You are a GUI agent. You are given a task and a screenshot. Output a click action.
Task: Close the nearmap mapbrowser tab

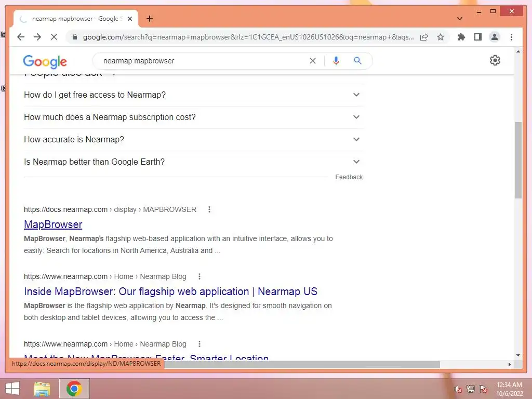129,19
